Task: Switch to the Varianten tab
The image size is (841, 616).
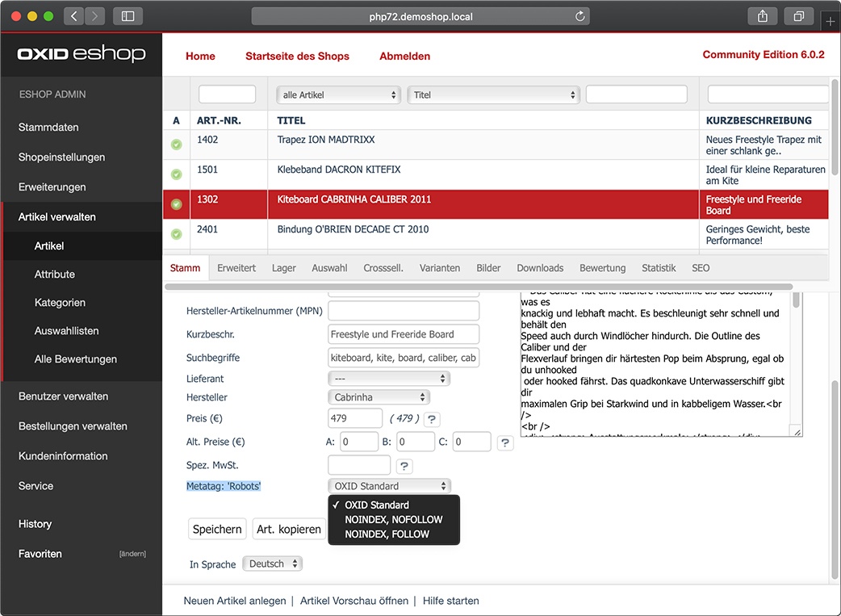Action: (440, 268)
